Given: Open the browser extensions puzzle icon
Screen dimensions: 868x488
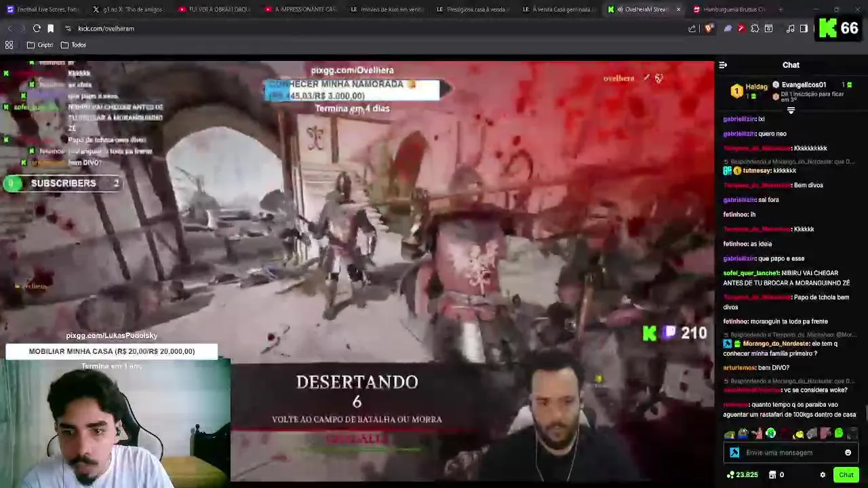Looking at the screenshot, I should pos(755,28).
